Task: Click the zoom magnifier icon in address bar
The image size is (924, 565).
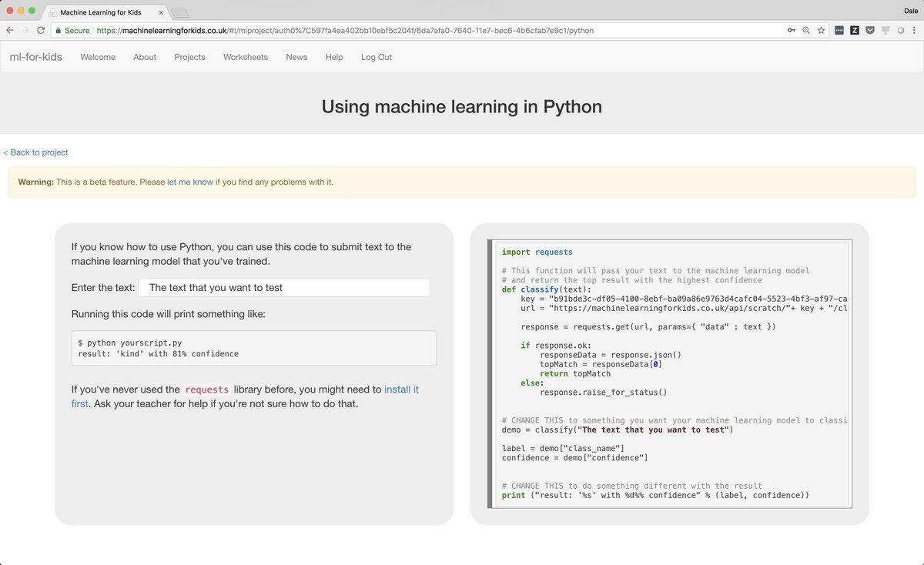Action: [806, 31]
